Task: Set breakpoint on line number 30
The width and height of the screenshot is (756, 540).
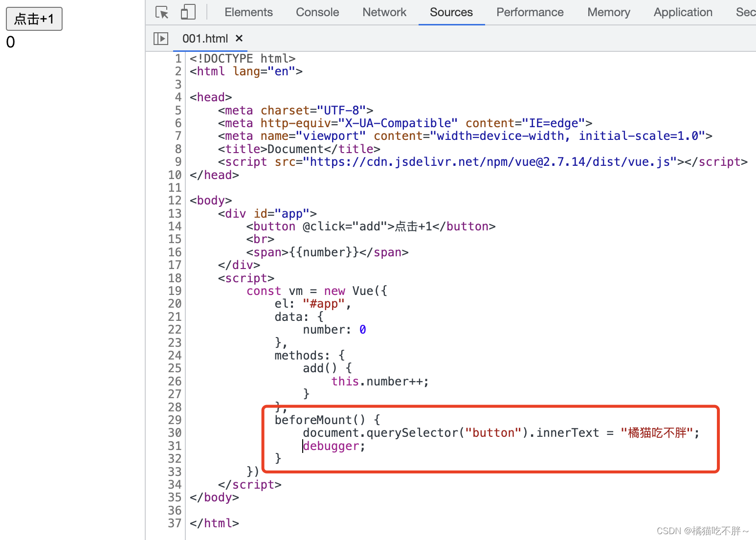Action: [x=175, y=433]
